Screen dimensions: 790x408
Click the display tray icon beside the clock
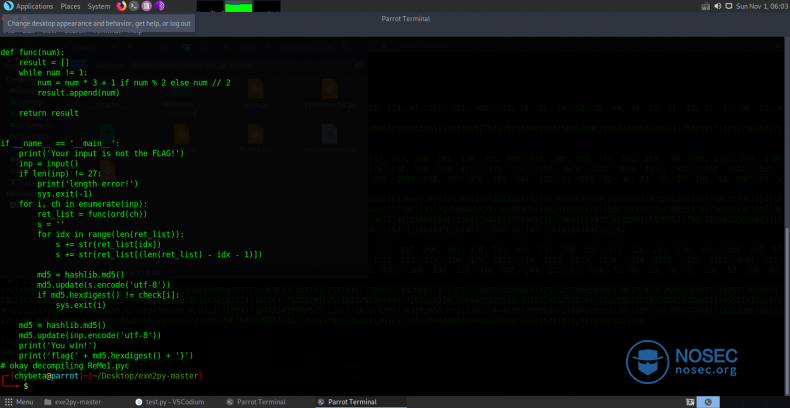729,7
